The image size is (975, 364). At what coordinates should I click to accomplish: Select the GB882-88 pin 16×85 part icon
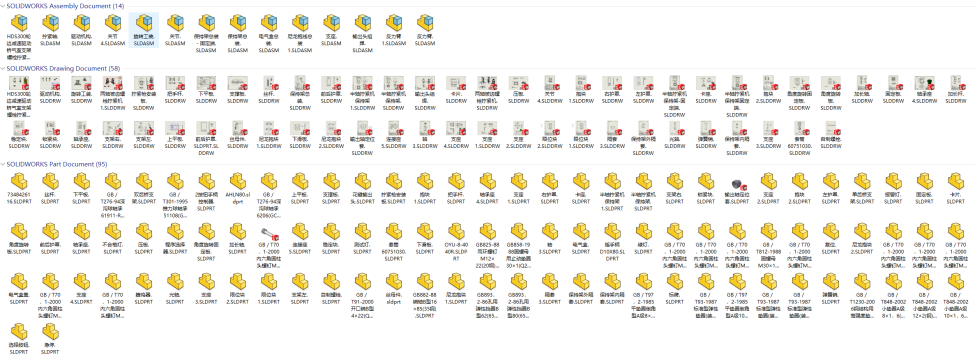point(425,282)
